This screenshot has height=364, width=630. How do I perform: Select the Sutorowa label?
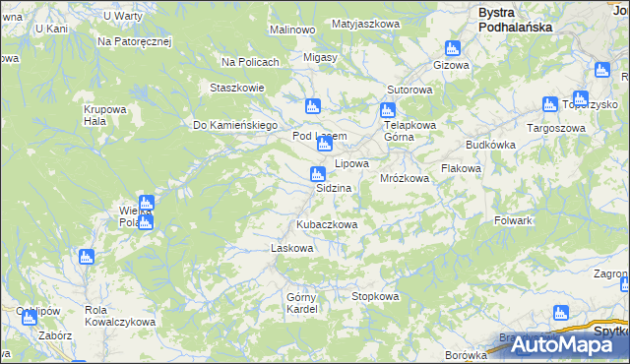(409, 90)
